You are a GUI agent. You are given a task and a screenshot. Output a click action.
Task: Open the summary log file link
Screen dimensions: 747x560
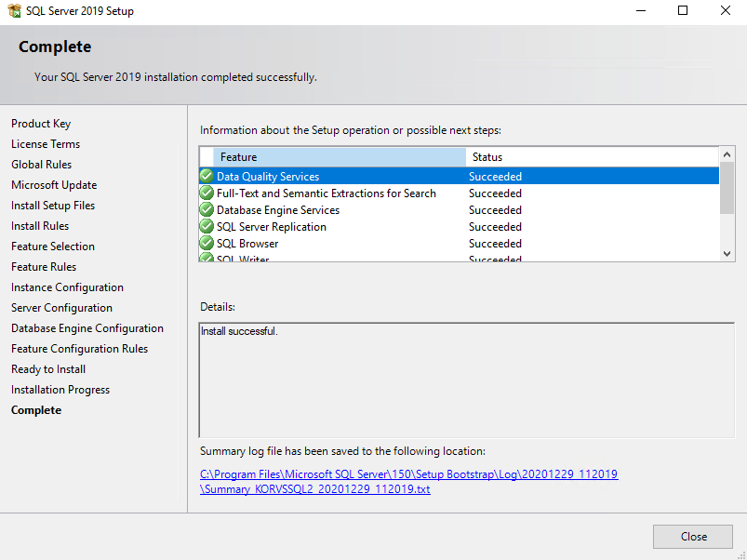[x=410, y=473]
